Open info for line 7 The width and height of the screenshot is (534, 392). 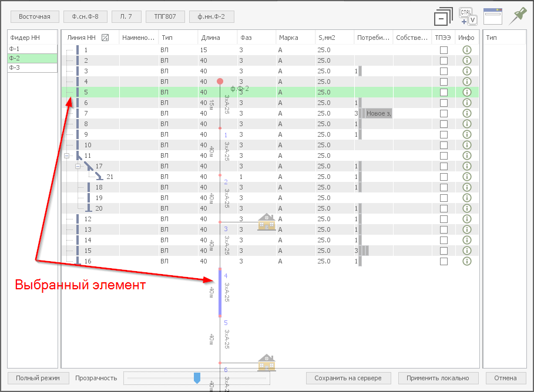pos(467,113)
